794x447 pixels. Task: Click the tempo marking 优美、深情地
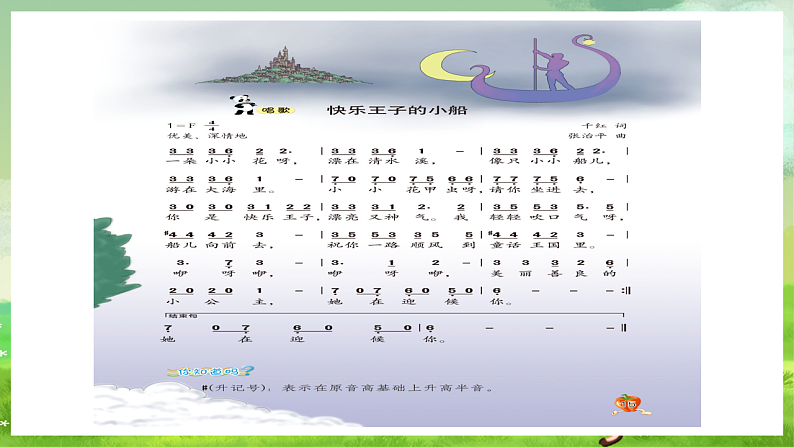pos(207,136)
